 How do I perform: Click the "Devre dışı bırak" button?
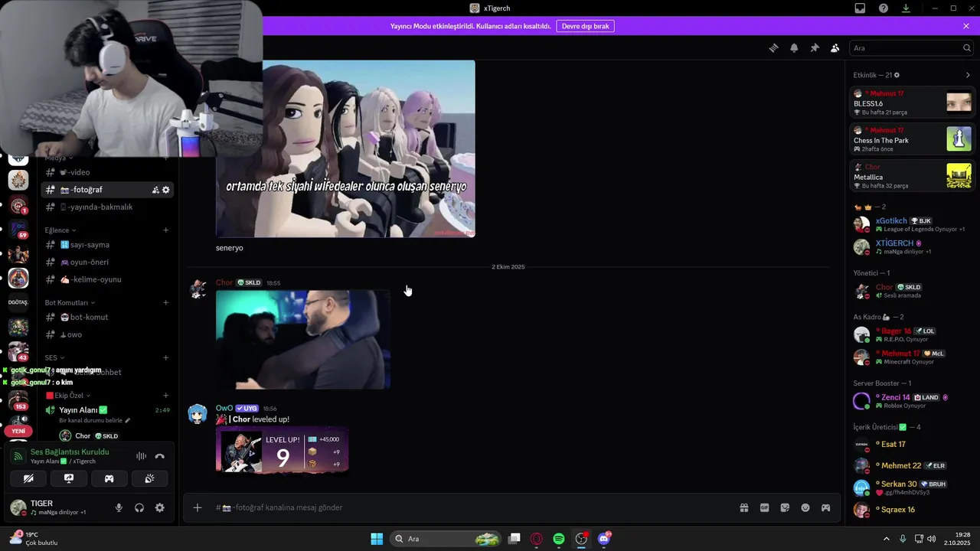pos(585,26)
